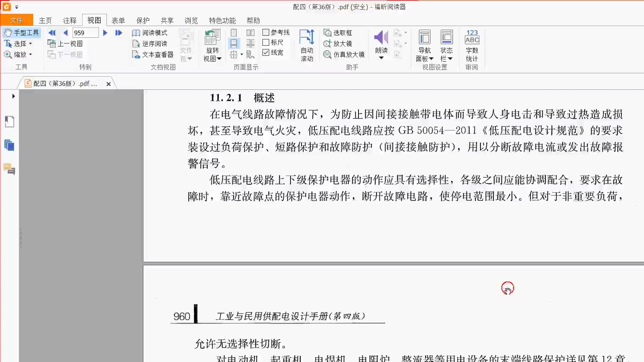Open Word Count (字数统计)
The width and height of the screenshot is (644, 362).
[x=472, y=46]
